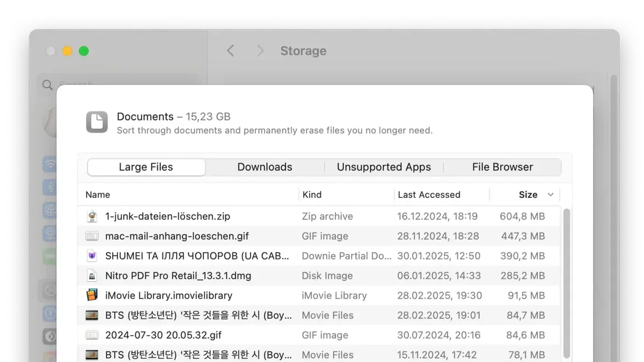The image size is (644, 362).
Task: Click the yellow minimize button of Storage window
Action: [x=67, y=51]
